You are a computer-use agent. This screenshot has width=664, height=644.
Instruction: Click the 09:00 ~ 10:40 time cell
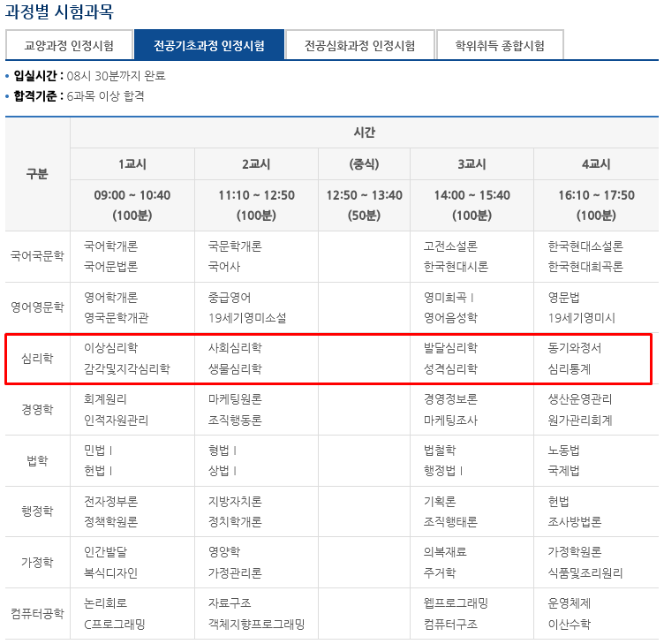[132, 205]
